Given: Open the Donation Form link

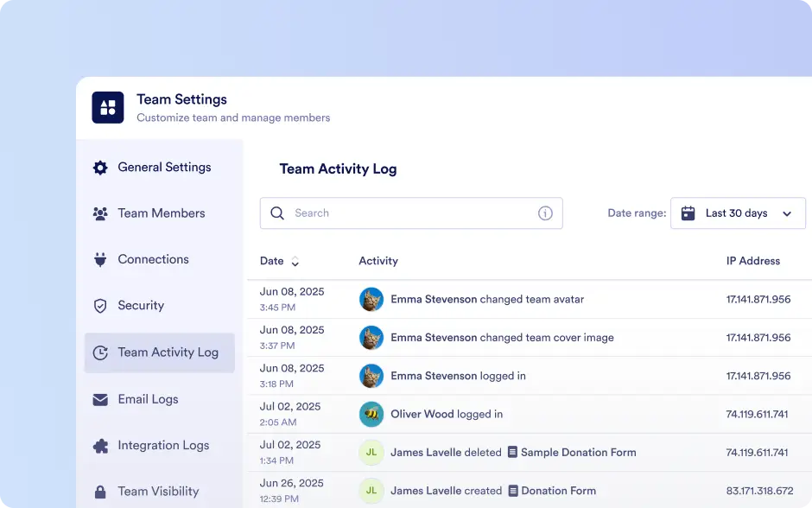Looking at the screenshot, I should pos(558,491).
